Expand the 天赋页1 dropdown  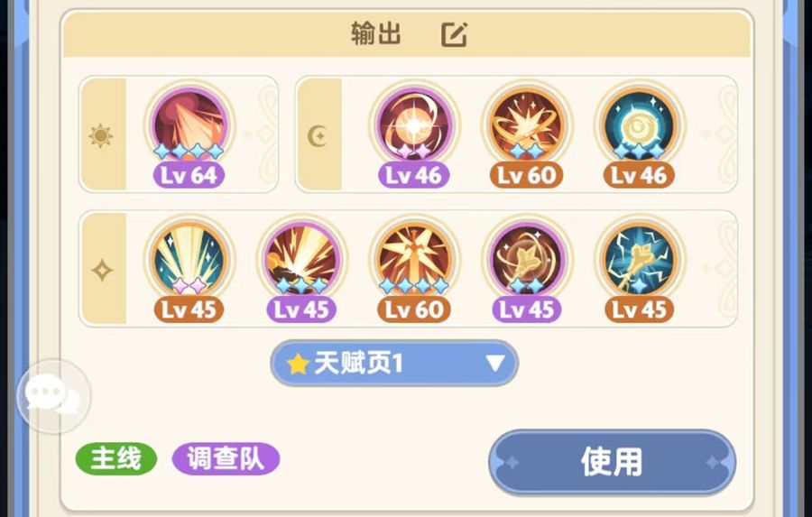394,363
